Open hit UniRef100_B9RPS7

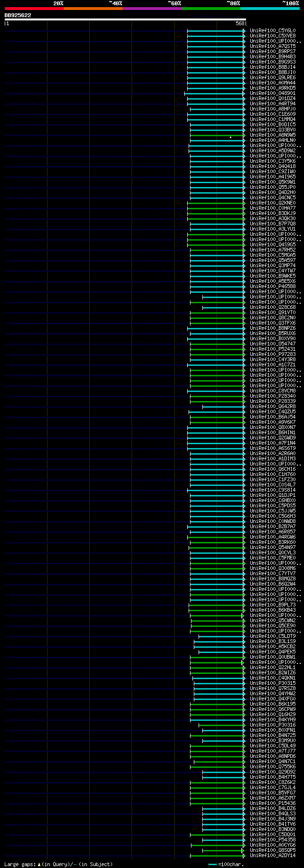tap(273, 51)
